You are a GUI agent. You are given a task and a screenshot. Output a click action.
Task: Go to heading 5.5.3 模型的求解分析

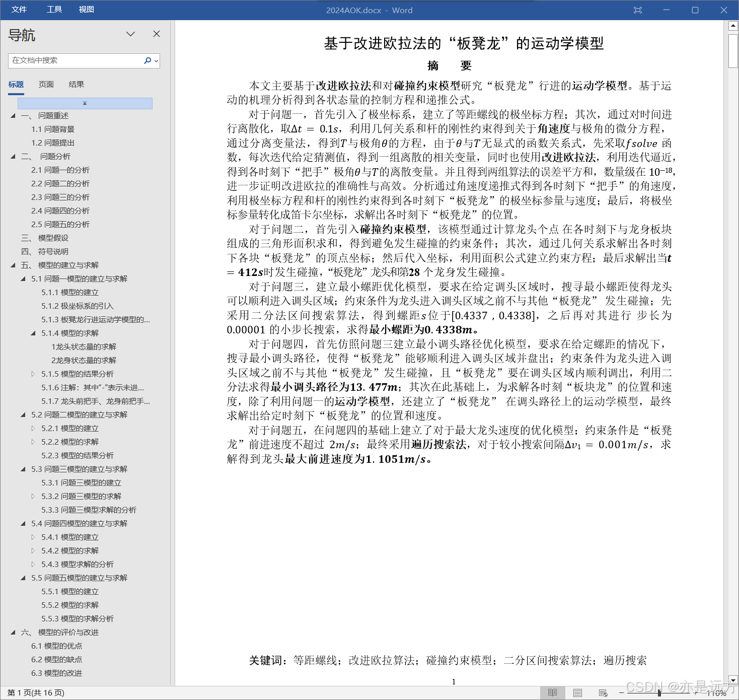click(78, 619)
